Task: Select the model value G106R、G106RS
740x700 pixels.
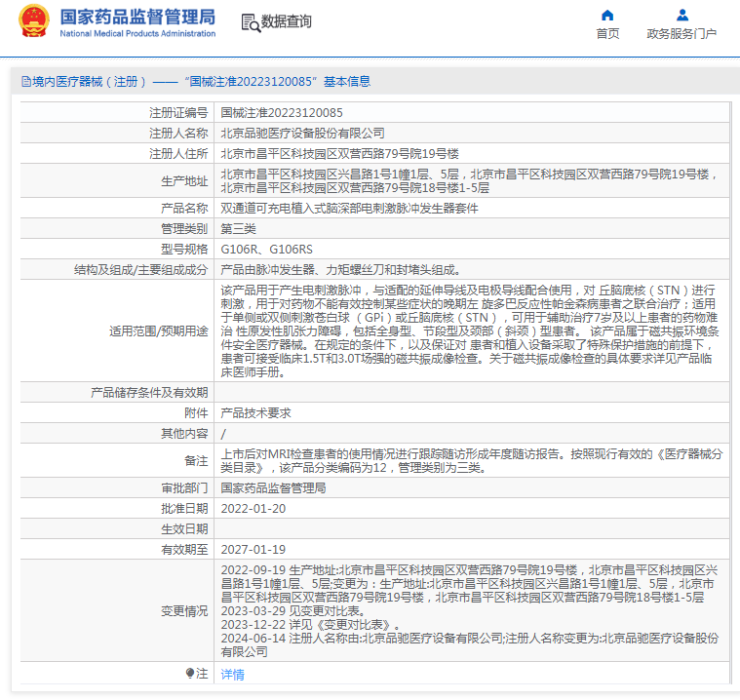Action: tap(266, 250)
